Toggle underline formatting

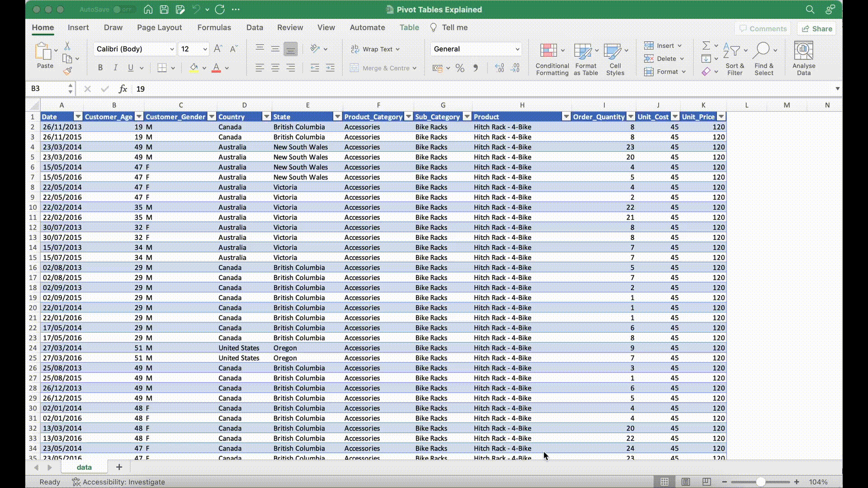point(131,68)
